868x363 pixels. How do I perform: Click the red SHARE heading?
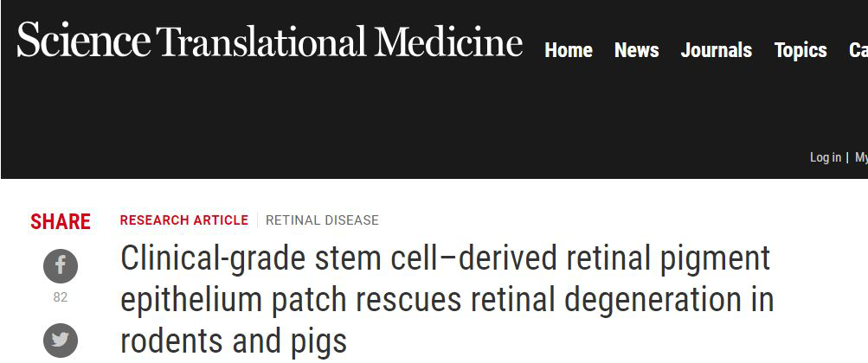point(61,222)
